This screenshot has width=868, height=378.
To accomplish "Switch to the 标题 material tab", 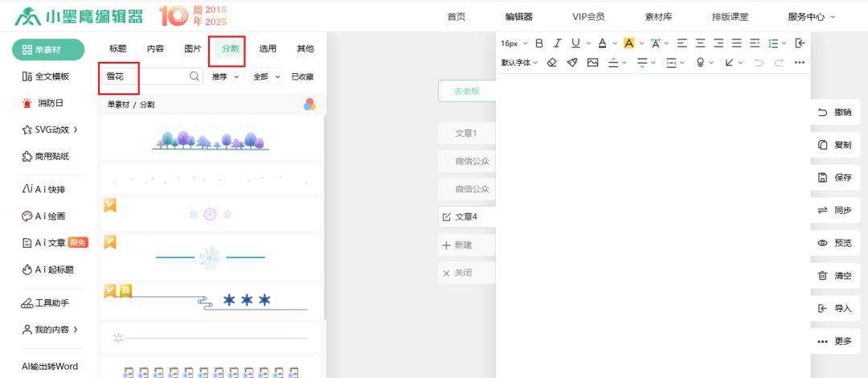I will (118, 49).
